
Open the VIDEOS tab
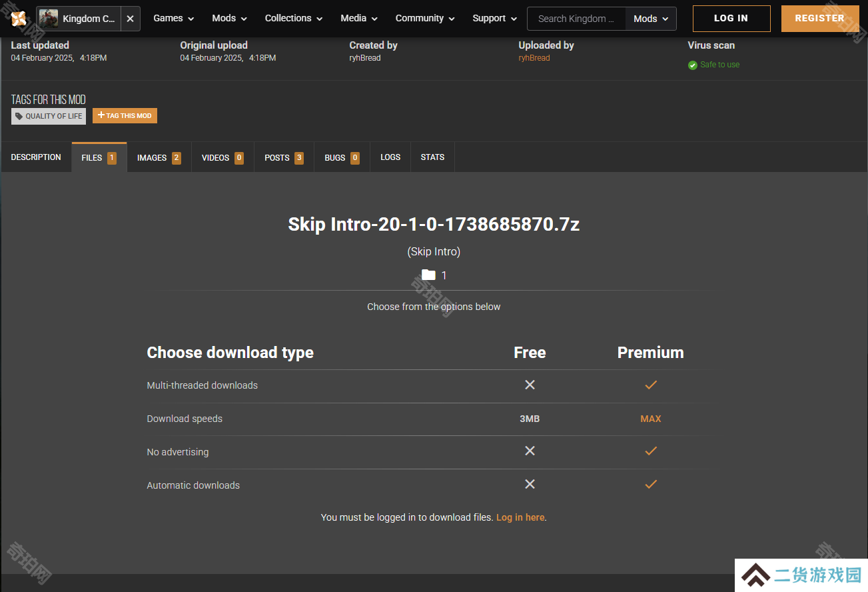pyautogui.click(x=222, y=158)
